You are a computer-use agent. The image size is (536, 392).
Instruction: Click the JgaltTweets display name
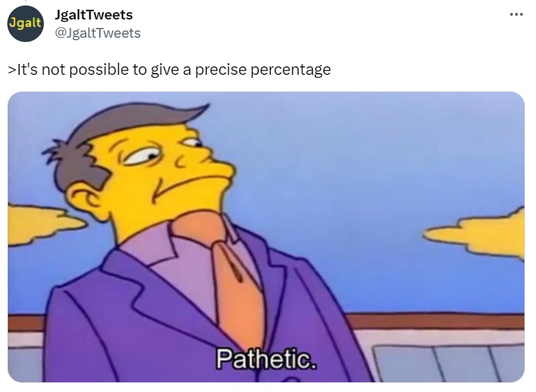[x=94, y=15]
